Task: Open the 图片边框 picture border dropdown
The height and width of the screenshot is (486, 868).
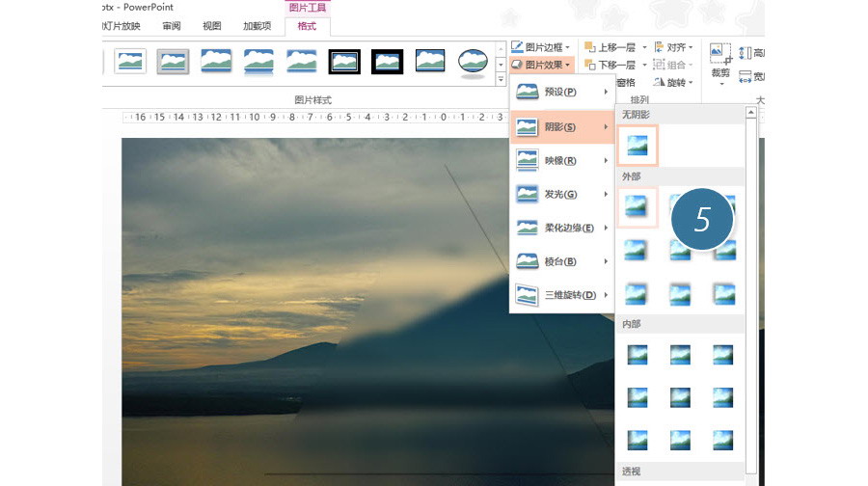Action: click(x=540, y=46)
